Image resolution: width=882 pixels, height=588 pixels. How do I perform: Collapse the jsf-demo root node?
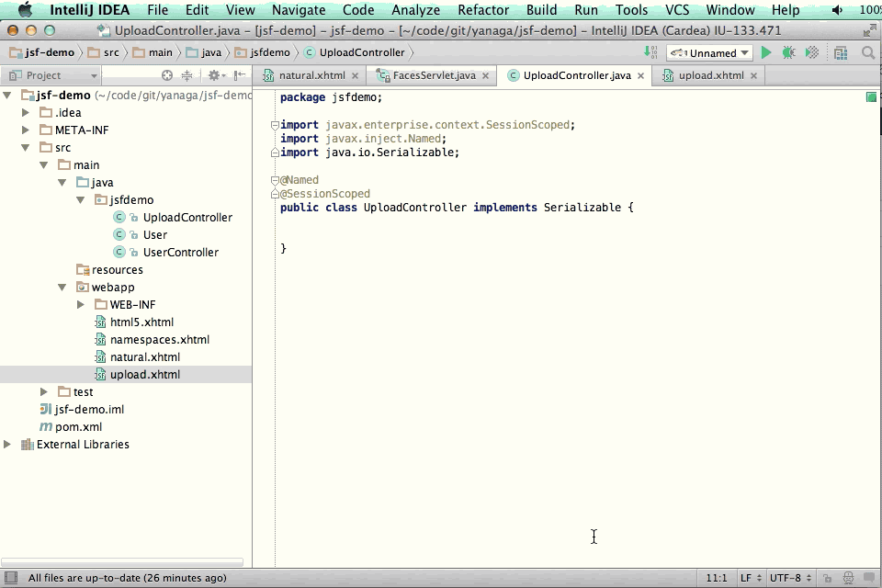click(7, 96)
